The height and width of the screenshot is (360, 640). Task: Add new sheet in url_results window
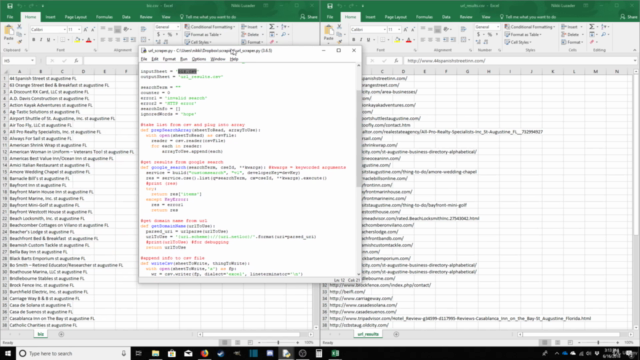pyautogui.click(x=396, y=334)
